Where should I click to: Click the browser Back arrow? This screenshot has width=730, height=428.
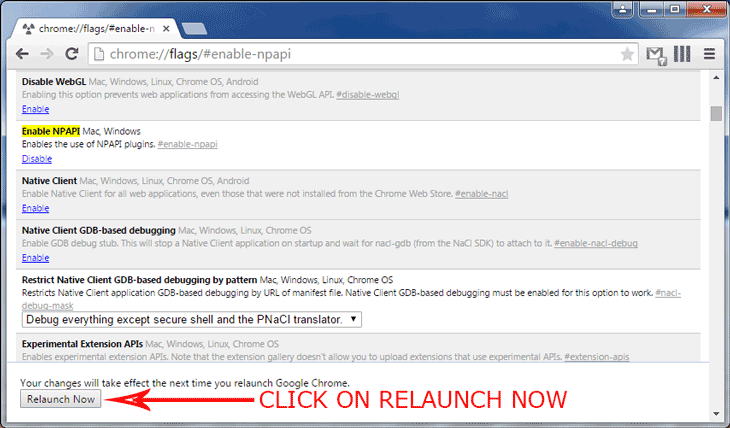pyautogui.click(x=22, y=54)
